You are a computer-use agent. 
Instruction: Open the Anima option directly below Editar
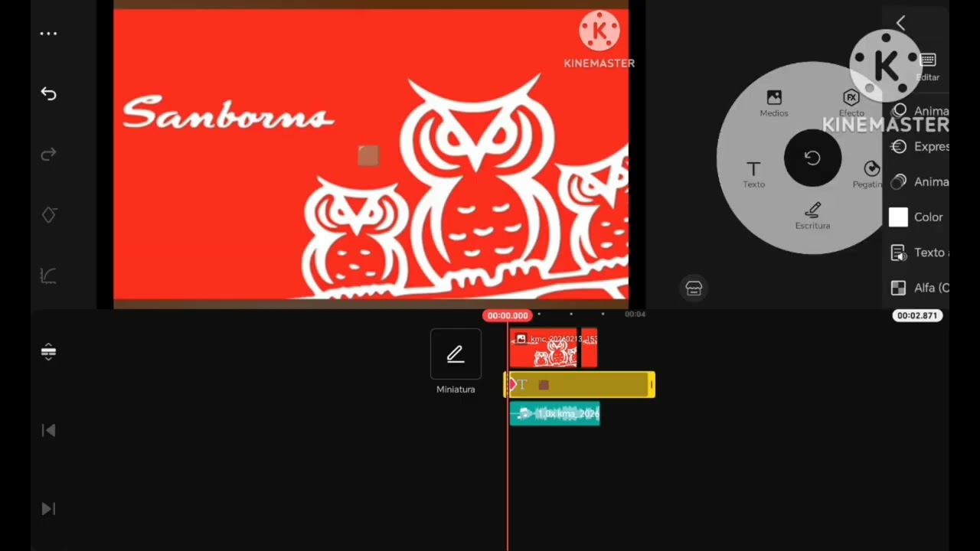[920, 111]
